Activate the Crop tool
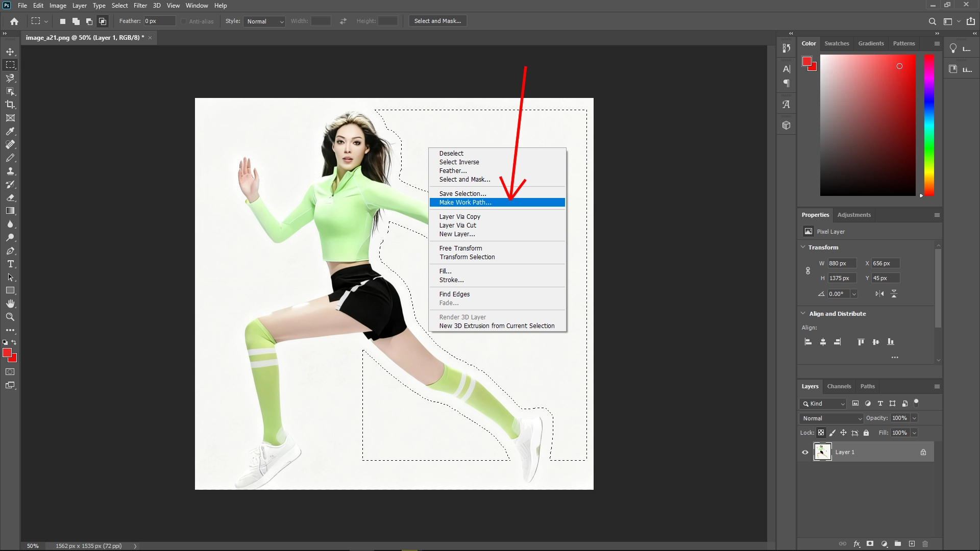Viewport: 980px width, 551px height. pyautogui.click(x=10, y=105)
